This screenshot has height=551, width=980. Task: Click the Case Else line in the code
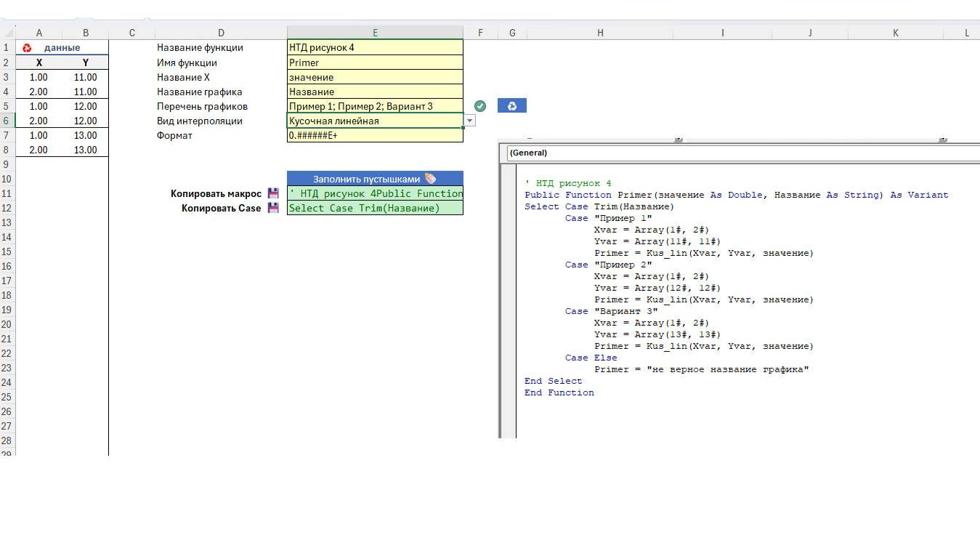[x=591, y=358]
